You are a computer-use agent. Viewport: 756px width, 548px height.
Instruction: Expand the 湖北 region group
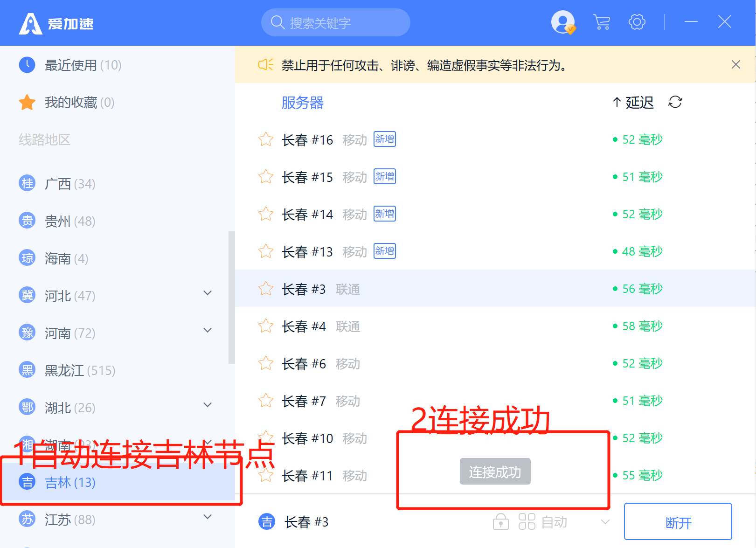[208, 405]
